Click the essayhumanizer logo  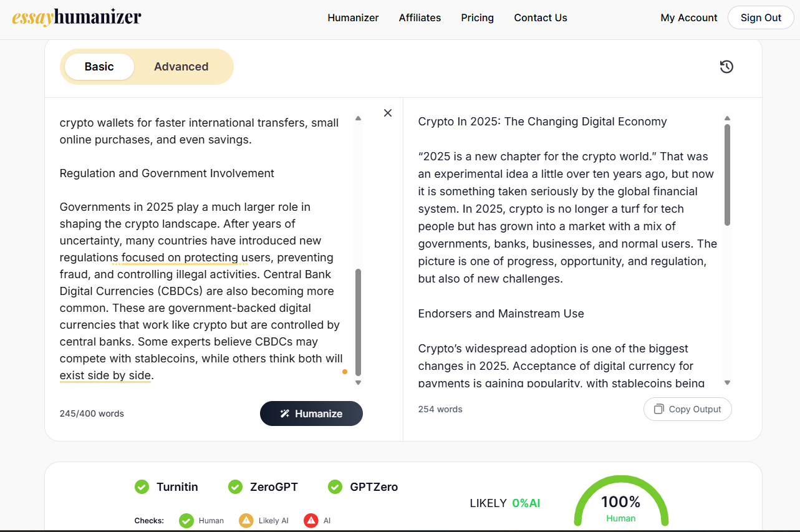[77, 17]
